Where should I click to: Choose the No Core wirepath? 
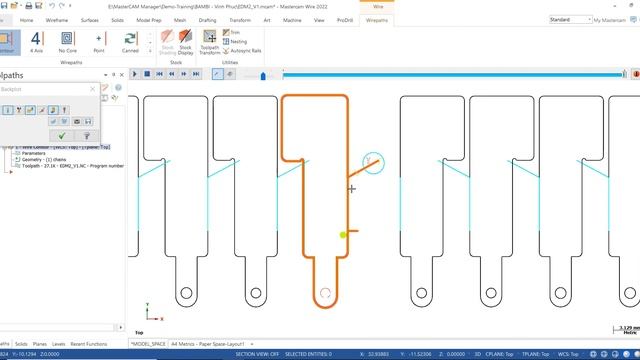pos(67,42)
